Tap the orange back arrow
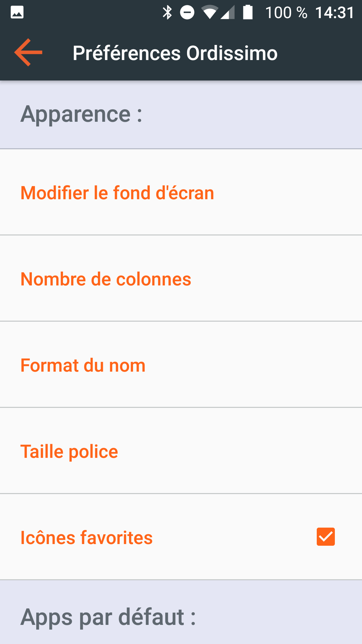 pyautogui.click(x=28, y=52)
